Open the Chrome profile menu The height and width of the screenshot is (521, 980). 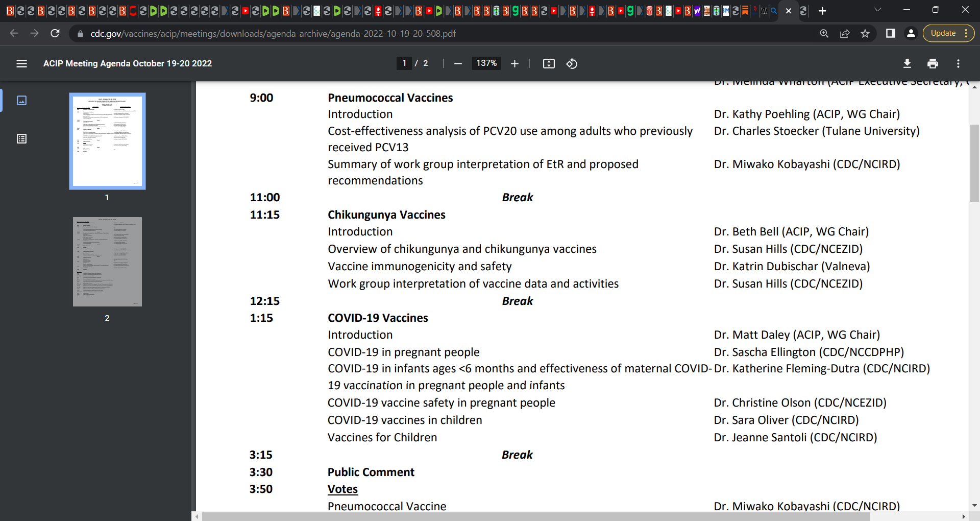911,33
